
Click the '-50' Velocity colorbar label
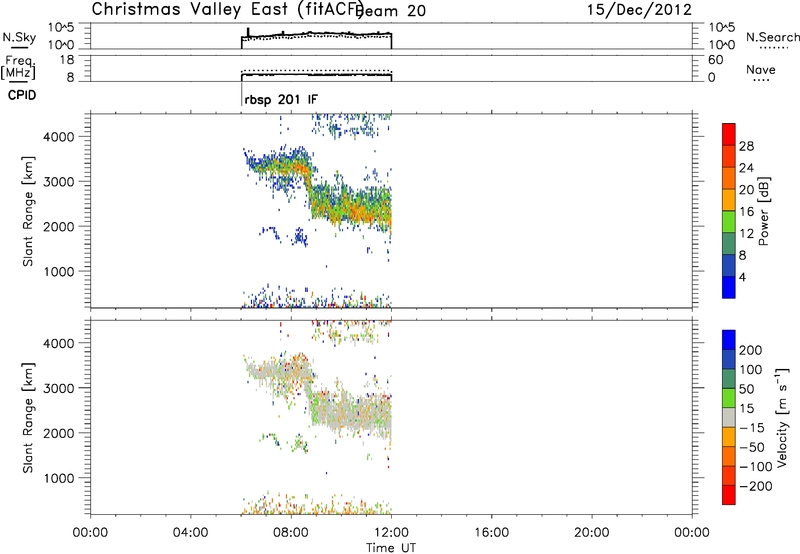(x=752, y=447)
